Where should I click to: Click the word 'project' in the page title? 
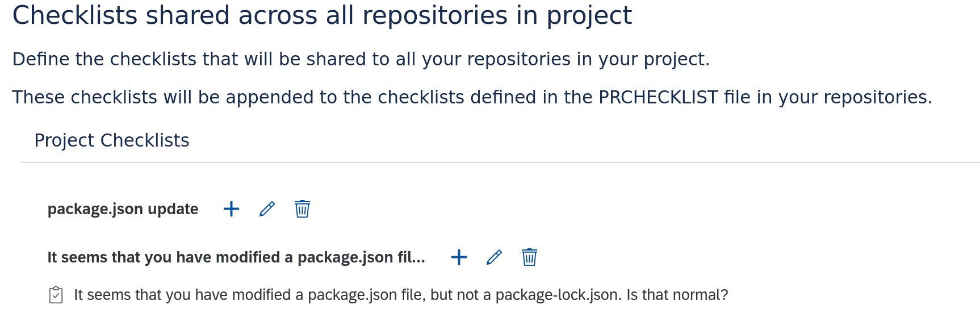(x=589, y=15)
